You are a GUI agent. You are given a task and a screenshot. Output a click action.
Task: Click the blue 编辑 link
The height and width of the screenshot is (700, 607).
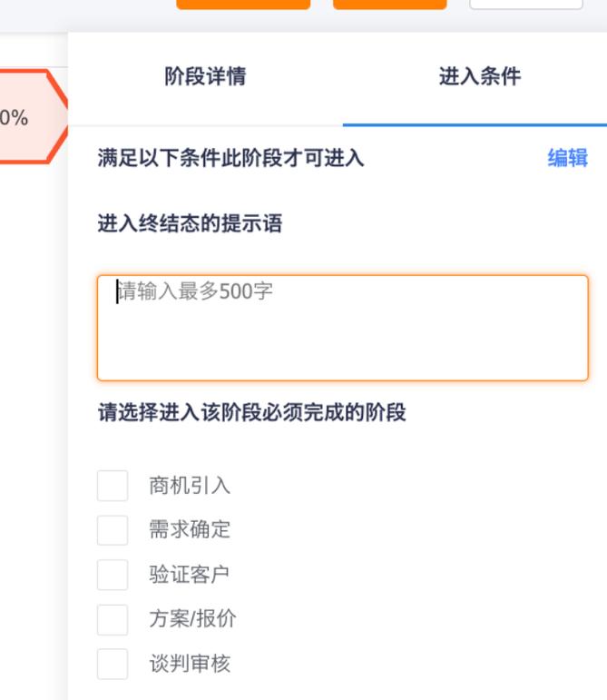click(567, 158)
